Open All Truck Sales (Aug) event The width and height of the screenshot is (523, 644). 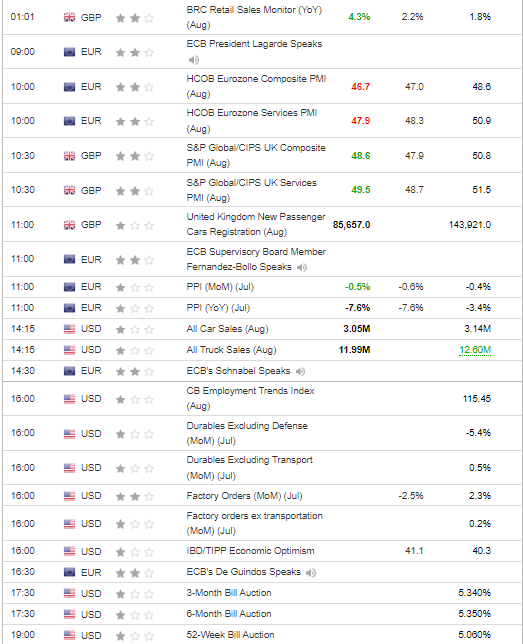click(231, 350)
